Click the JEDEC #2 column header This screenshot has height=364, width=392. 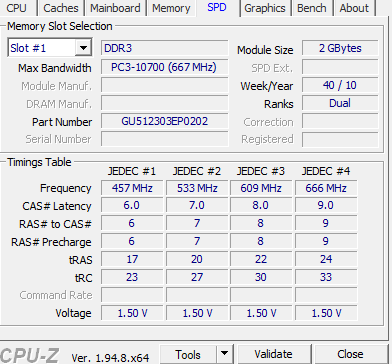pos(197,171)
